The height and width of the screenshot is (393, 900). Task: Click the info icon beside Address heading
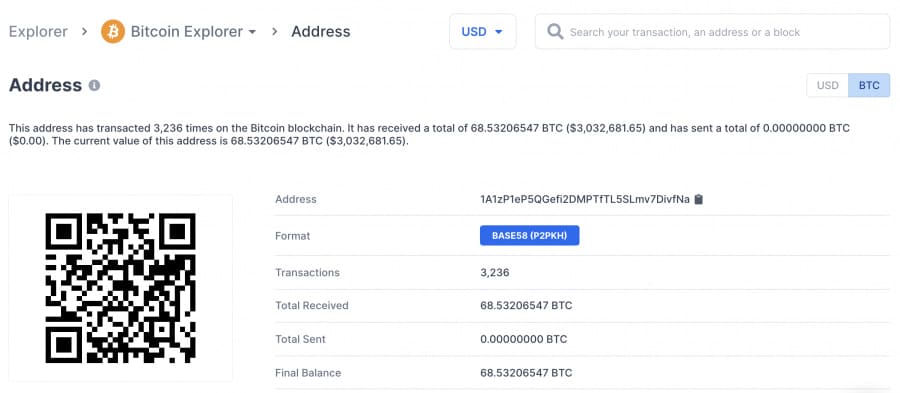94,85
